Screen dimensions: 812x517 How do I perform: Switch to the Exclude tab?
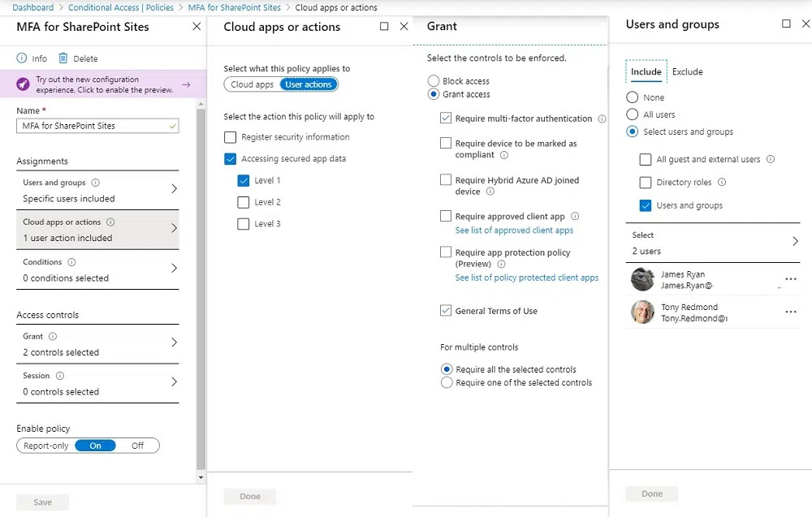click(687, 71)
